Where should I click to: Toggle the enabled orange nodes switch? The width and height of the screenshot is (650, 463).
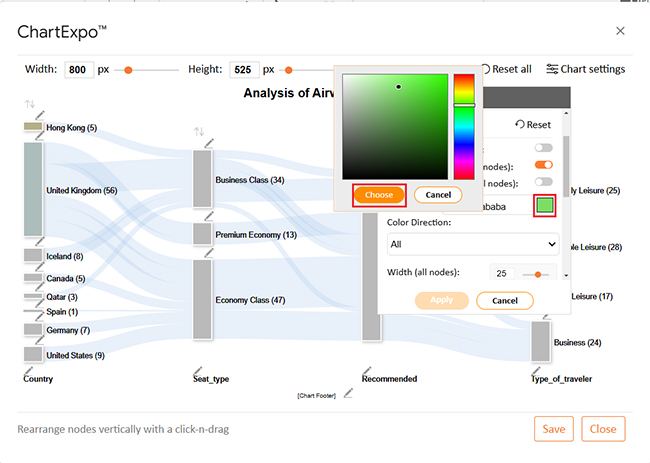click(543, 165)
